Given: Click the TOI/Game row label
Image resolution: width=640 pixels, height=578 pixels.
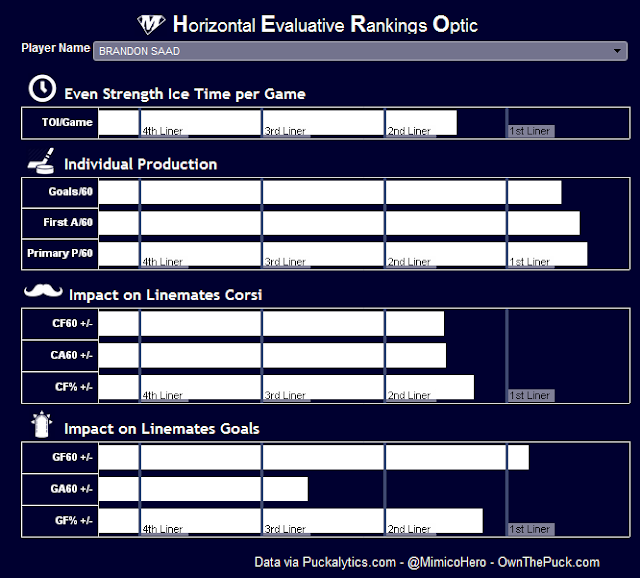Looking at the screenshot, I should [x=67, y=122].
